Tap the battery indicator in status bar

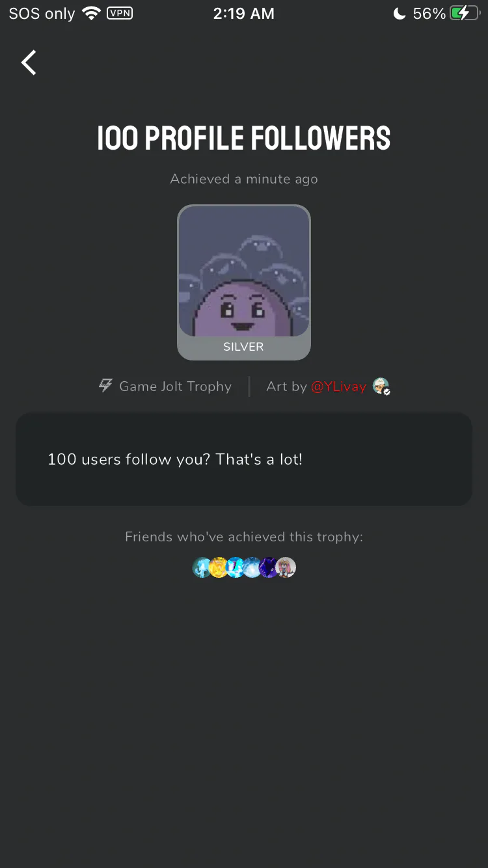pyautogui.click(x=465, y=13)
